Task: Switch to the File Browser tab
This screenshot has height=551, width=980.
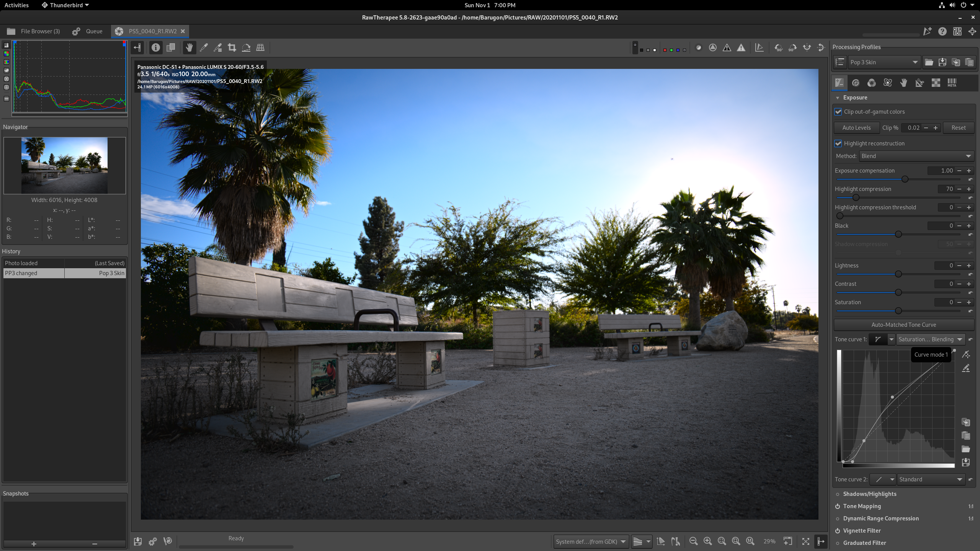Action: [34, 31]
